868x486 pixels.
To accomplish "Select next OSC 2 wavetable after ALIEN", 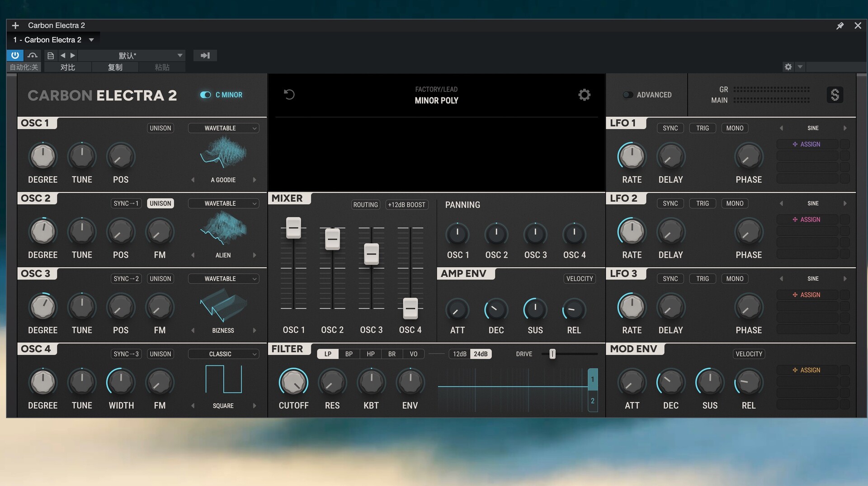I will tap(255, 255).
